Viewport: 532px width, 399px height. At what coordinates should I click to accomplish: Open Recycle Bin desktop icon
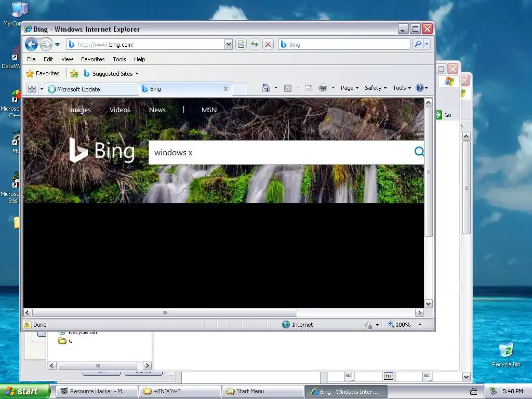coord(506,354)
